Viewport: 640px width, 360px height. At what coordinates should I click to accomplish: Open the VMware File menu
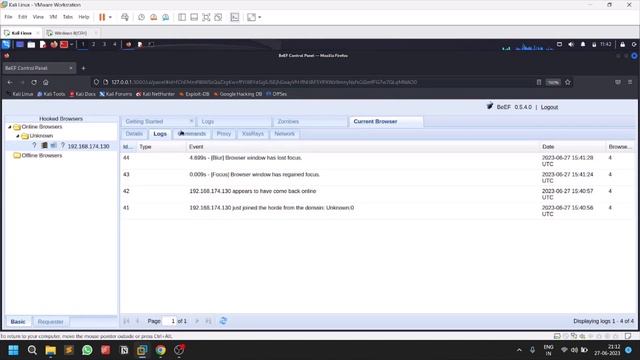click(x=8, y=17)
